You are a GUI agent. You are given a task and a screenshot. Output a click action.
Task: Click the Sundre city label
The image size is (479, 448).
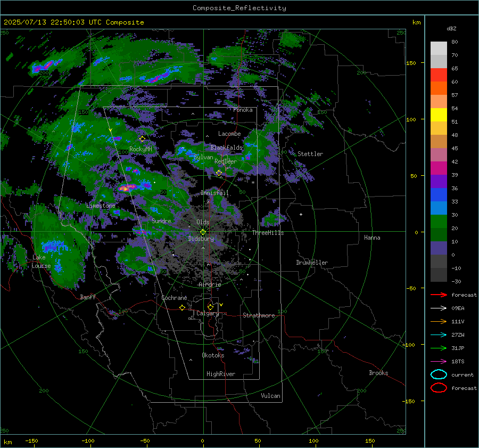(x=161, y=221)
